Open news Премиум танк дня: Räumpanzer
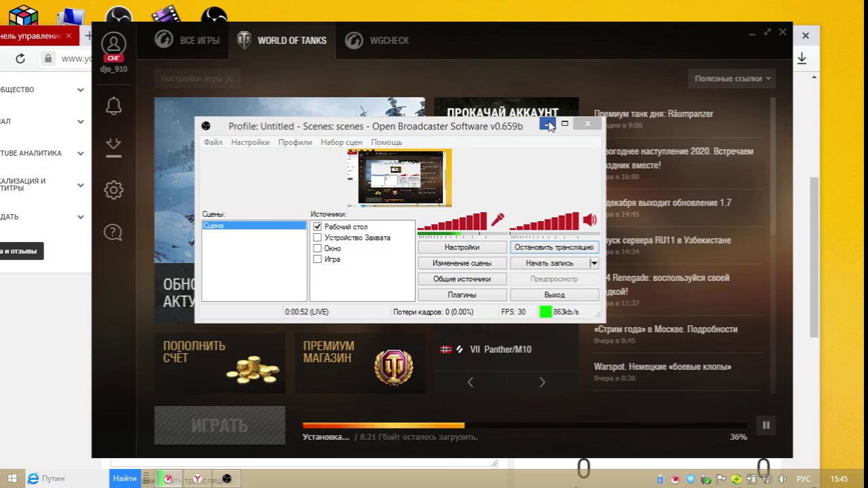The image size is (868, 488). click(653, 114)
